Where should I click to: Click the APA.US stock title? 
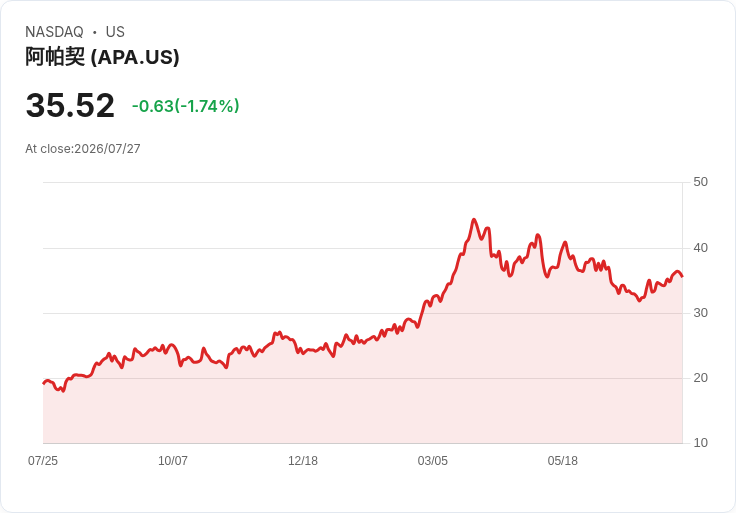pyautogui.click(x=102, y=57)
